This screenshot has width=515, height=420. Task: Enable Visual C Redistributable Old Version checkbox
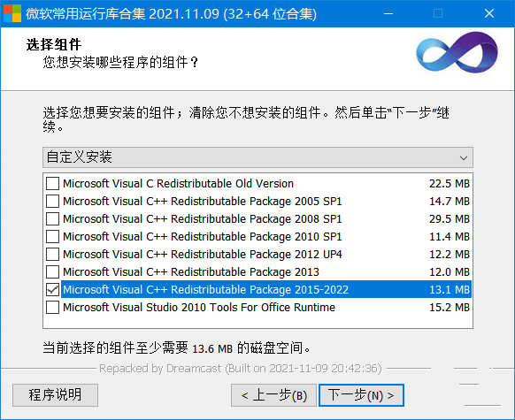pyautogui.click(x=52, y=184)
